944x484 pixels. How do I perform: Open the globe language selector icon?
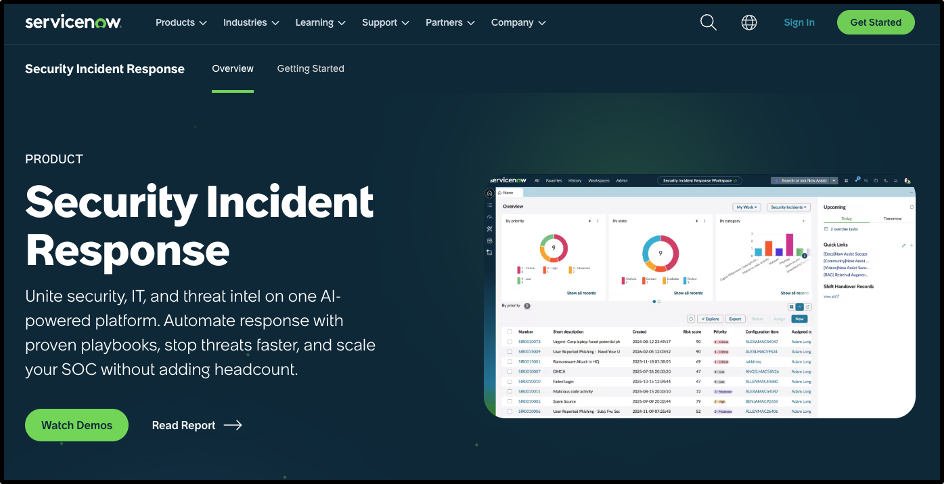click(749, 22)
